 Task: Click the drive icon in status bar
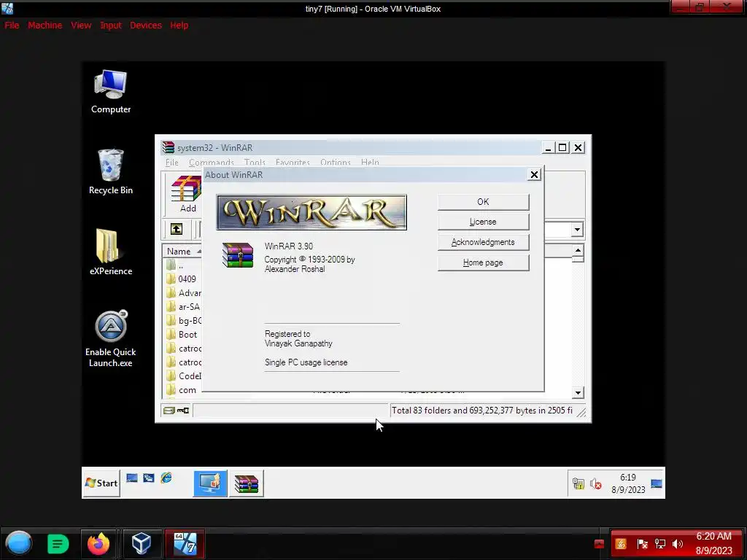click(x=169, y=411)
